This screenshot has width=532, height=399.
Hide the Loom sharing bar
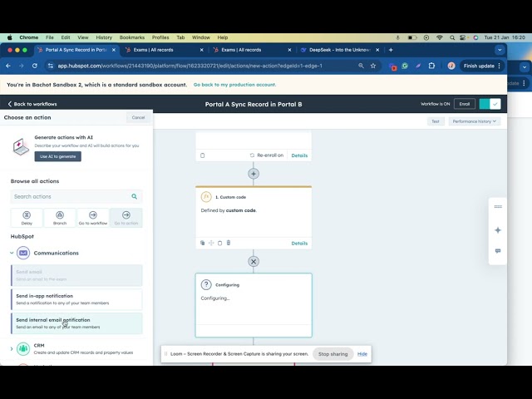pos(362,354)
